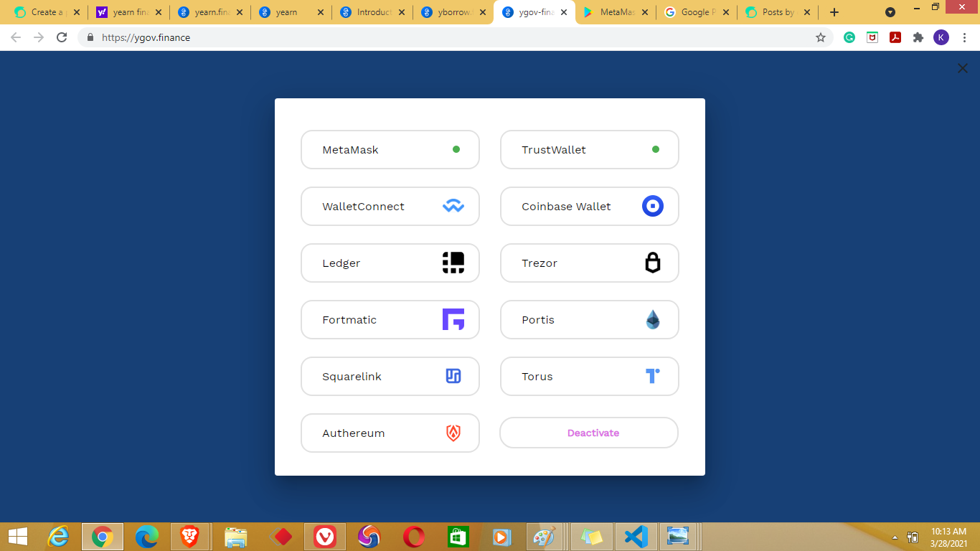The height and width of the screenshot is (551, 980).
Task: Switch to the Yahoo 'yearn fin' tab
Action: [x=129, y=12]
